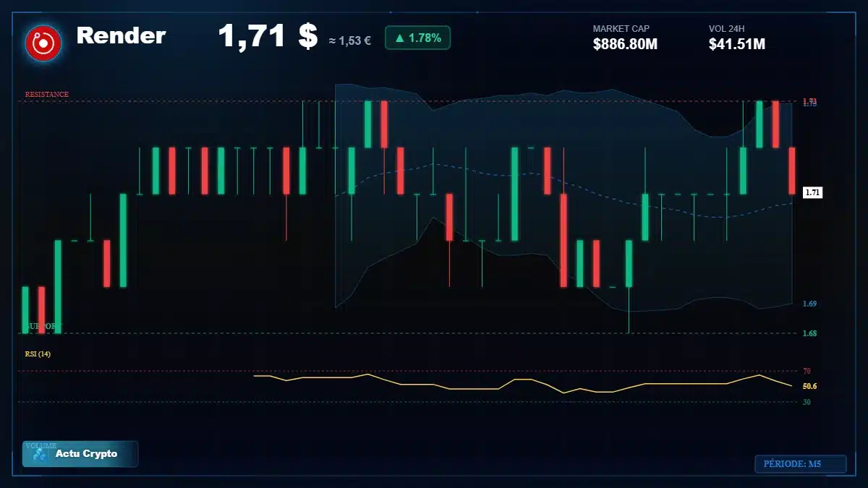Click the Render title text
868x488 pixels.
121,35
